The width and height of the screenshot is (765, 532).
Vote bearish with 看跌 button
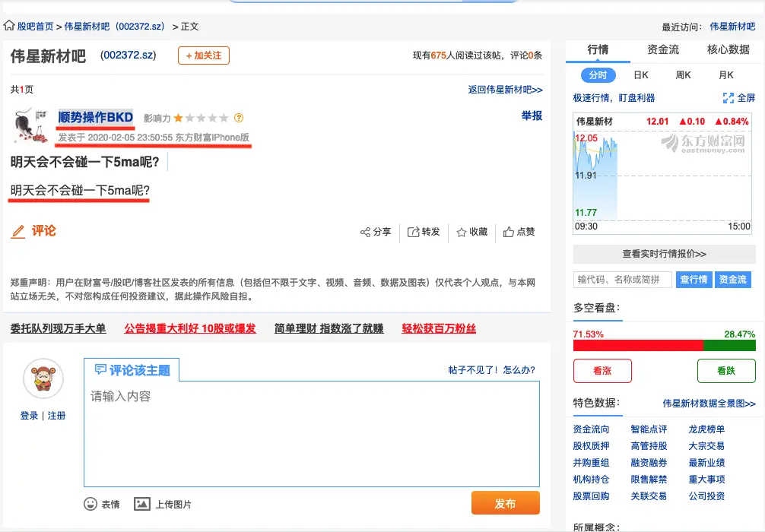coord(726,371)
